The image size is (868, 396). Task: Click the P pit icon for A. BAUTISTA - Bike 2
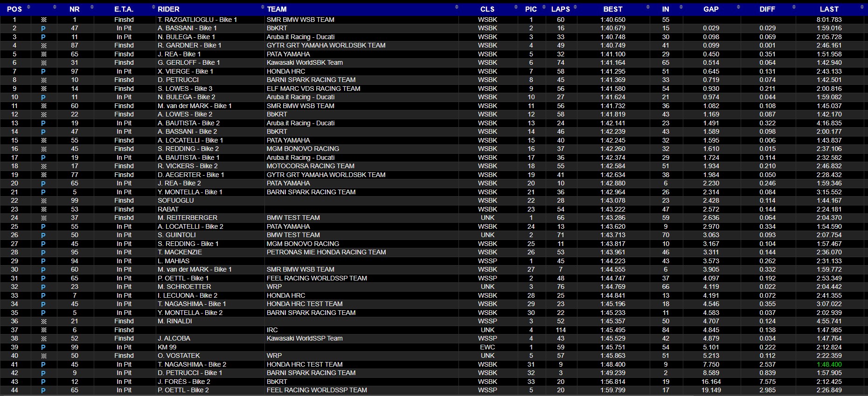click(43, 123)
